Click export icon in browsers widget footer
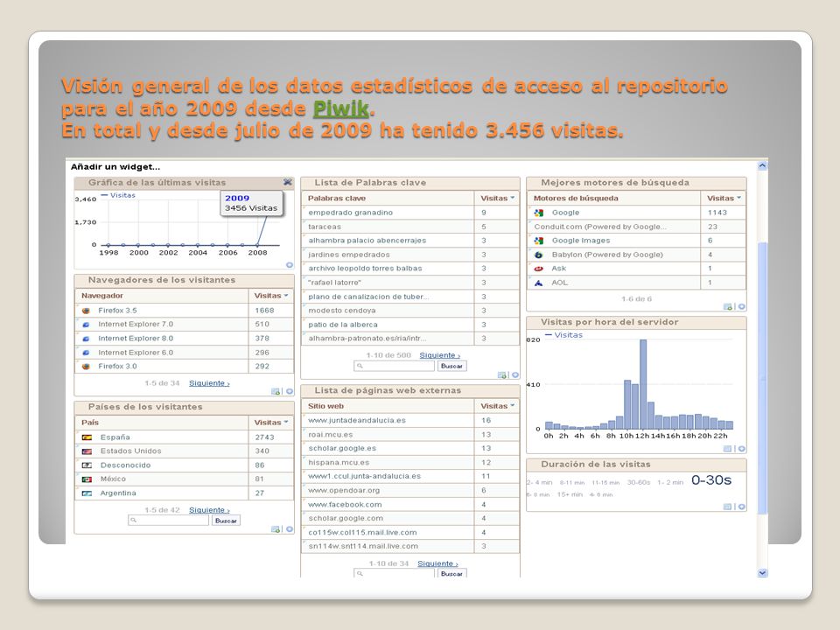The width and height of the screenshot is (840, 630). coord(276,391)
